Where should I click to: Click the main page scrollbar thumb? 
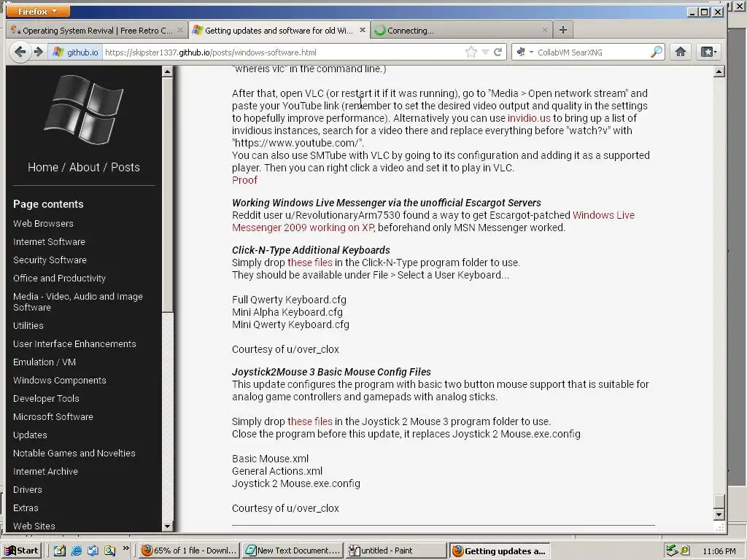coord(719,502)
